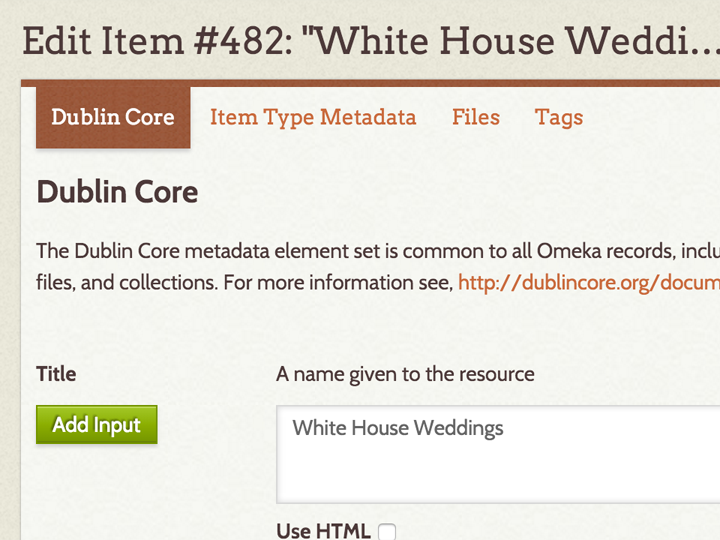Click the truncated 'Weddi…' text in the page title
Image resolution: width=720 pixels, height=540 pixels.
[642, 41]
